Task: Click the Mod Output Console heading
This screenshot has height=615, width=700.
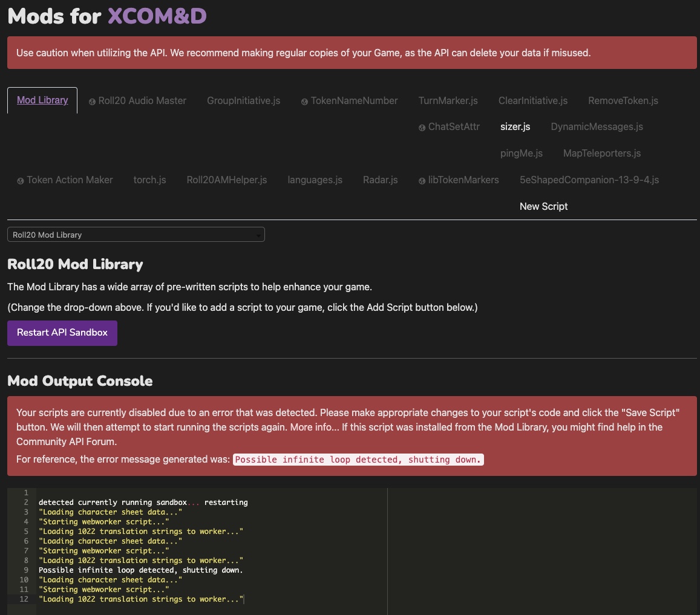Action: pyautogui.click(x=80, y=381)
